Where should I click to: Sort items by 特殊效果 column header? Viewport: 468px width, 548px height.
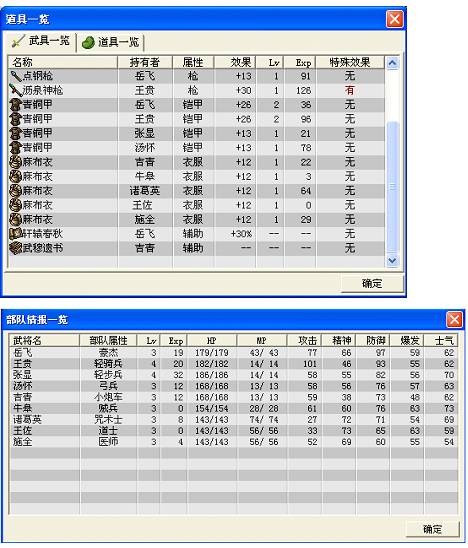coord(350,62)
